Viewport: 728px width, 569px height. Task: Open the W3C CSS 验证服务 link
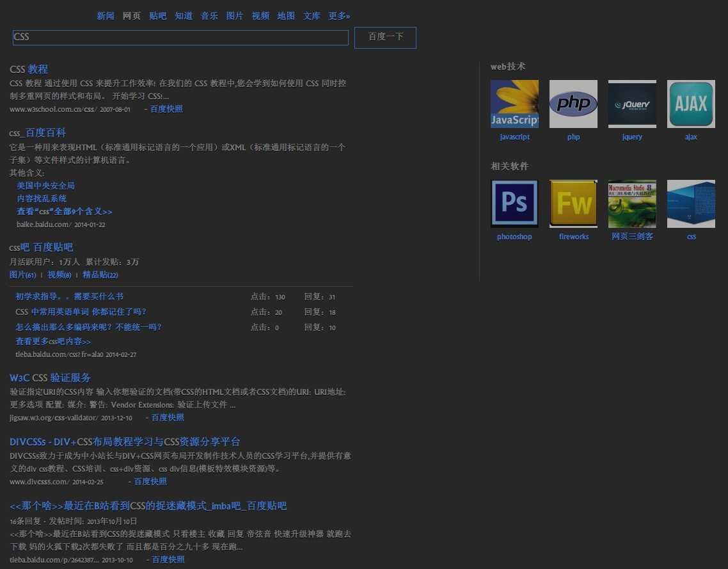[x=50, y=377]
